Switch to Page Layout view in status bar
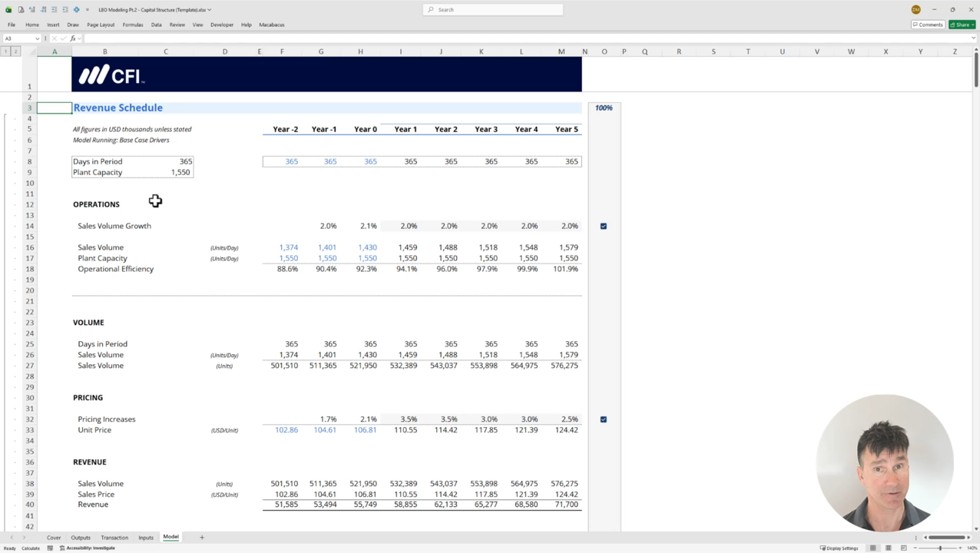The width and height of the screenshot is (980, 553). coord(888,548)
